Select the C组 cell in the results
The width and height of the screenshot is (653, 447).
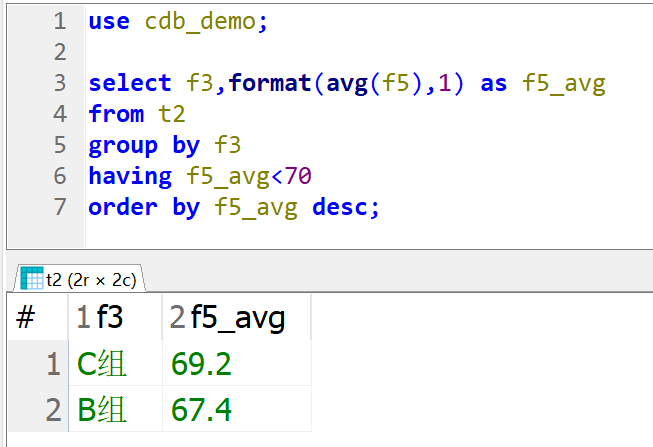[x=102, y=364]
